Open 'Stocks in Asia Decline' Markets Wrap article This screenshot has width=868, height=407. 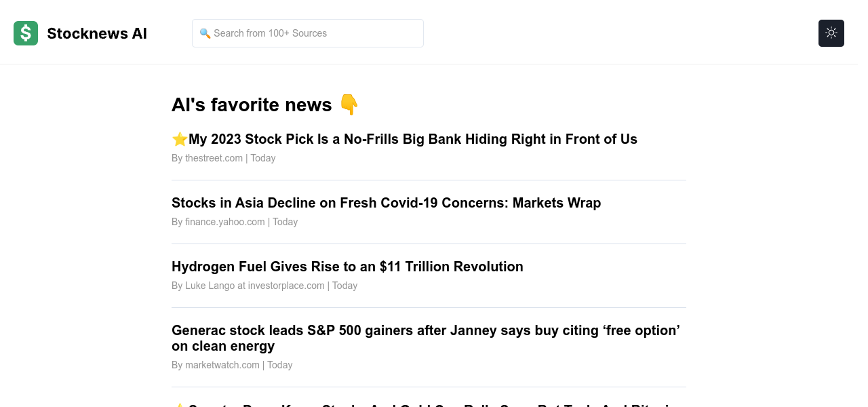click(x=386, y=203)
